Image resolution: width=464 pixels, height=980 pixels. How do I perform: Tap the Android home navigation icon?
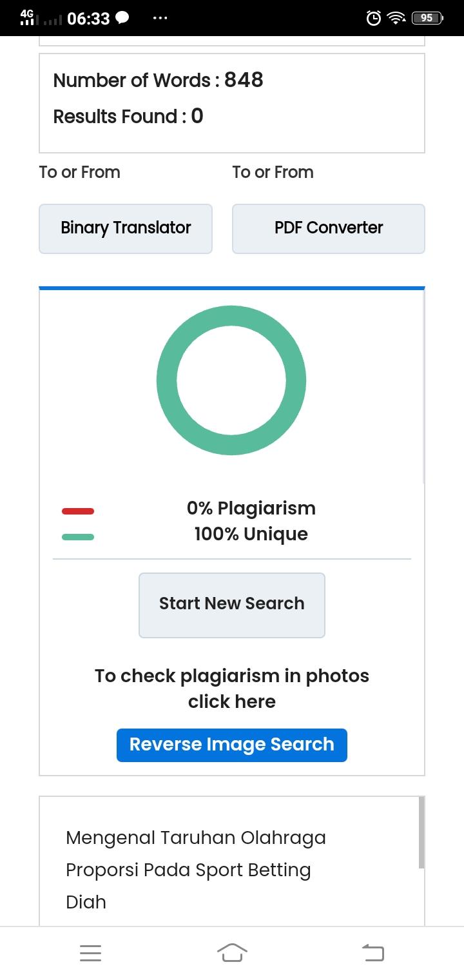pos(232,952)
